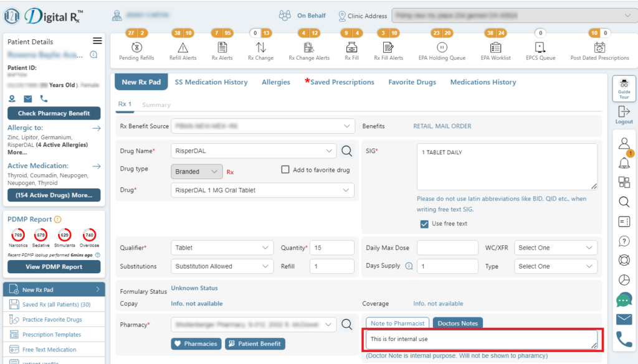
Task: Click the green chat bubble icon
Action: point(624,300)
